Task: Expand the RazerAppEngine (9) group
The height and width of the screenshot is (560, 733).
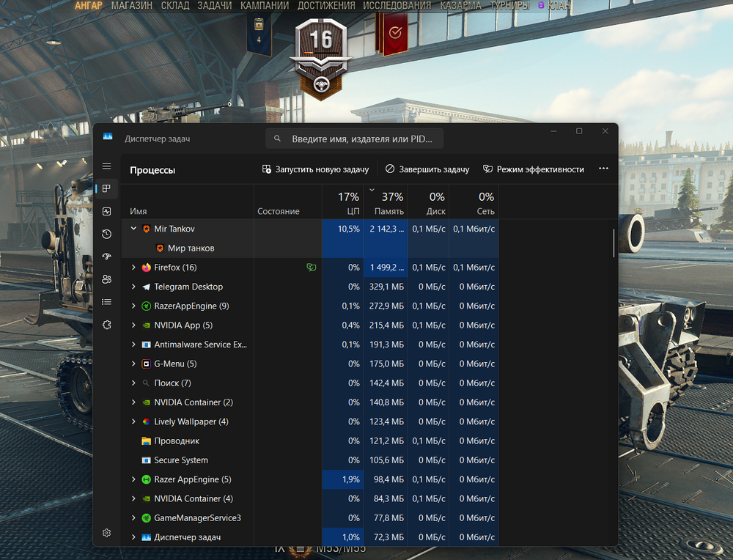Action: (x=133, y=306)
